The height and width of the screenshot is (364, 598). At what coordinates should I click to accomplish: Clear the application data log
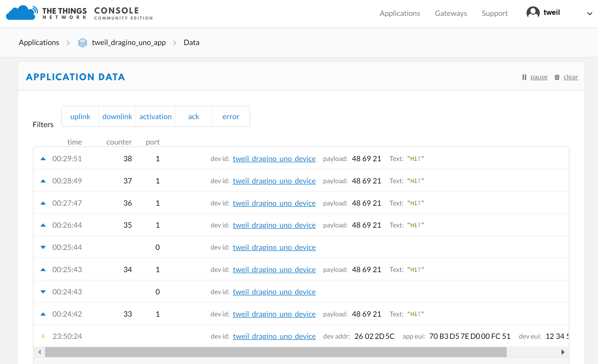pos(570,77)
